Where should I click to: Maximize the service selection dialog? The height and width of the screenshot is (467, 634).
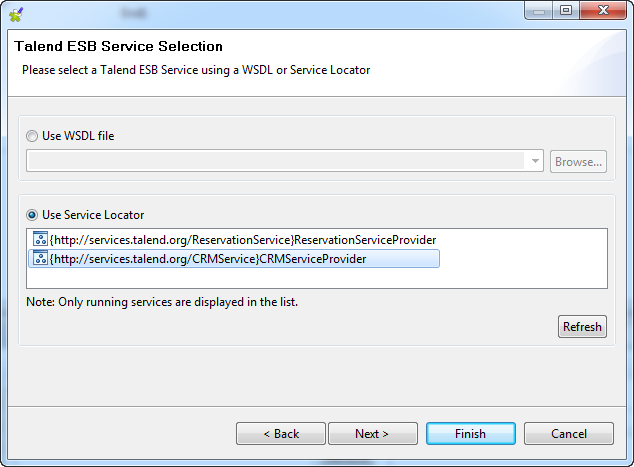click(565, 11)
